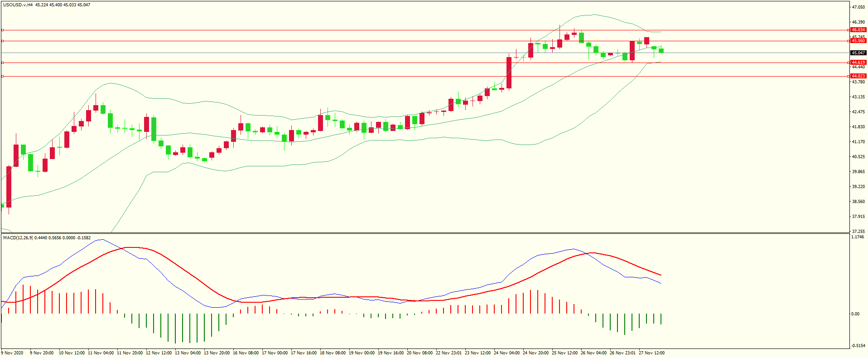Screen dimensions: 868x358
Task: Click the 26 Nov 04:00 time label
Action: [593, 353]
